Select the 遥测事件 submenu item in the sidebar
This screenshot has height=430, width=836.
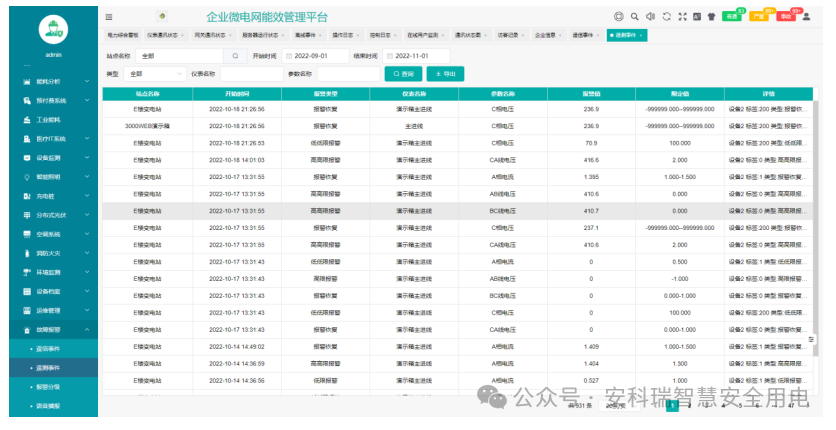pos(53,368)
